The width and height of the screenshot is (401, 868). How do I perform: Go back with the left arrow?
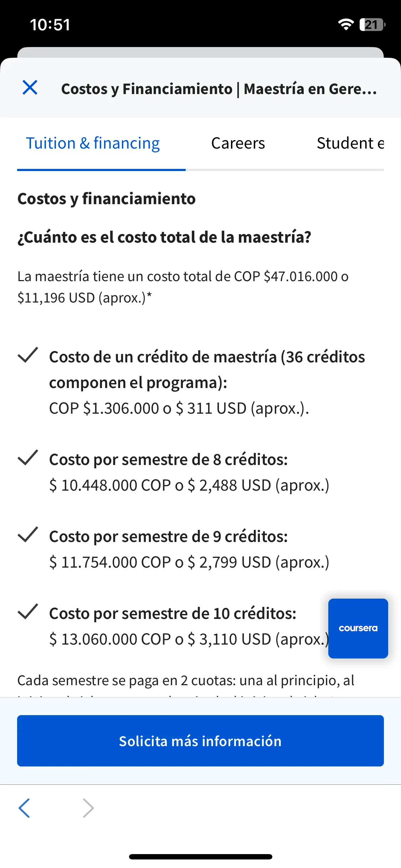point(24,808)
